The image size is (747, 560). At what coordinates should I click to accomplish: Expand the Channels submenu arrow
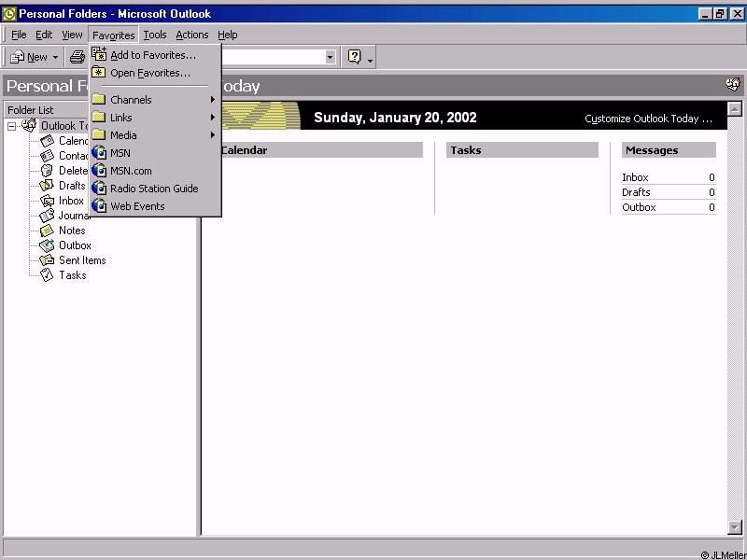pos(213,100)
